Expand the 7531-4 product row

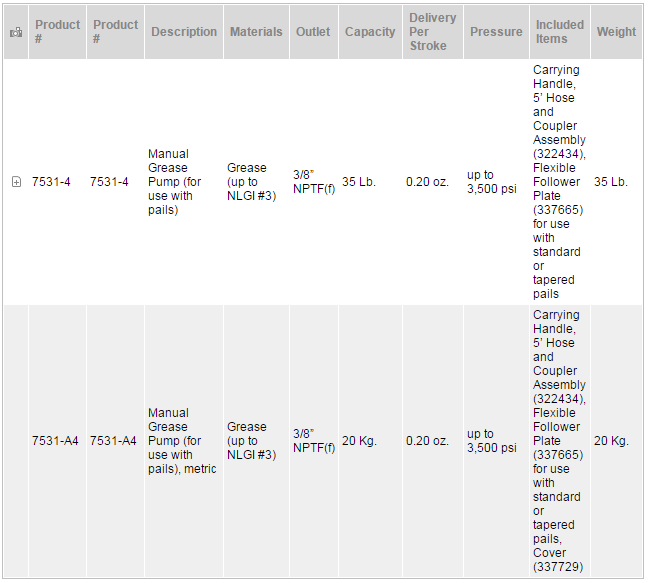pos(16,182)
